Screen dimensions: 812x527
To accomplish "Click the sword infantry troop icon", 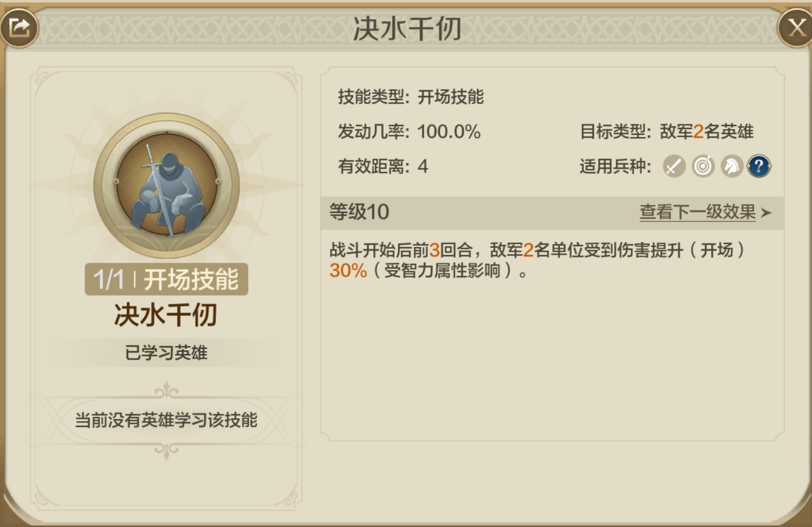I will [x=674, y=167].
